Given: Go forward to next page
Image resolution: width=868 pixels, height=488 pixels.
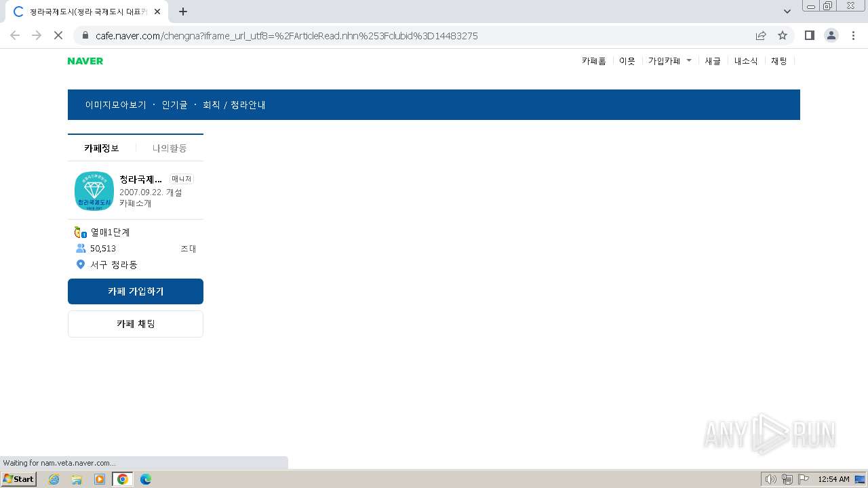Looking at the screenshot, I should pyautogui.click(x=37, y=35).
